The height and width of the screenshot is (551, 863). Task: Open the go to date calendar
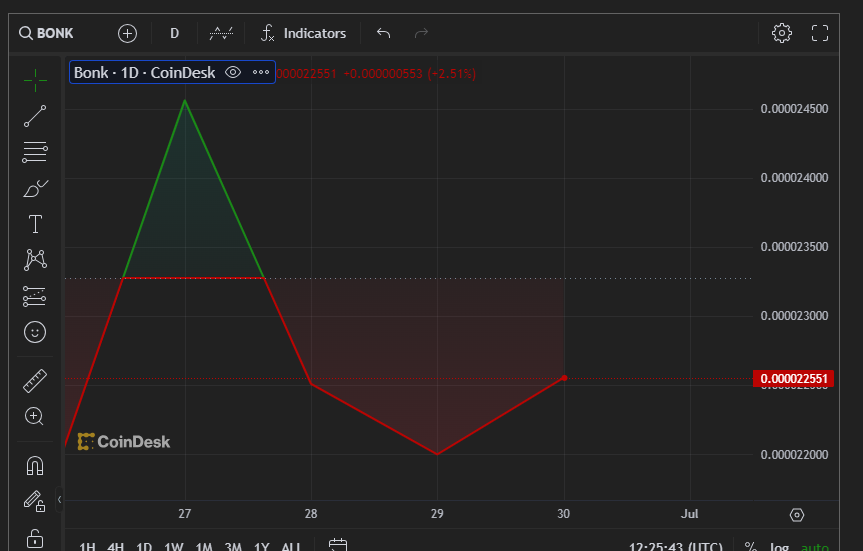(338, 545)
